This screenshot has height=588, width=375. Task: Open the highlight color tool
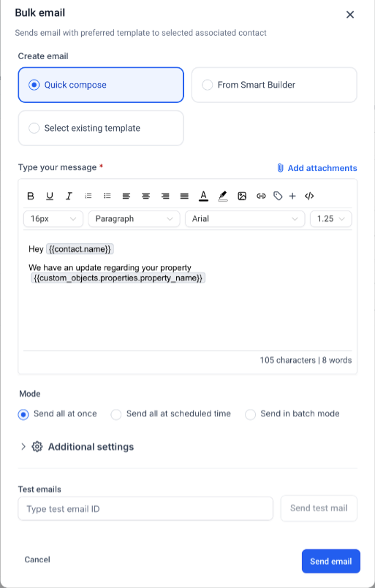223,196
